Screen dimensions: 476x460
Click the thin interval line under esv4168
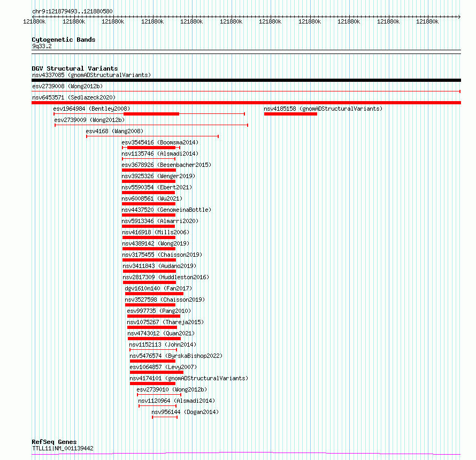(152, 136)
